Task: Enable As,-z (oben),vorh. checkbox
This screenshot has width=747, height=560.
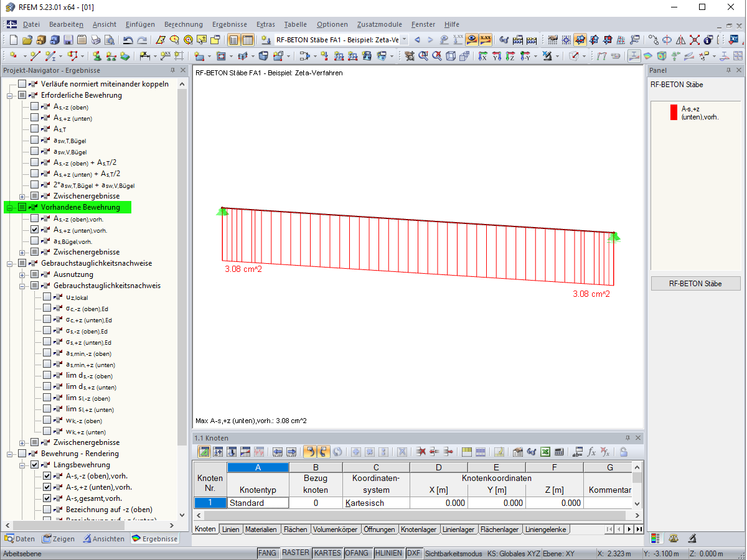Action: click(35, 218)
